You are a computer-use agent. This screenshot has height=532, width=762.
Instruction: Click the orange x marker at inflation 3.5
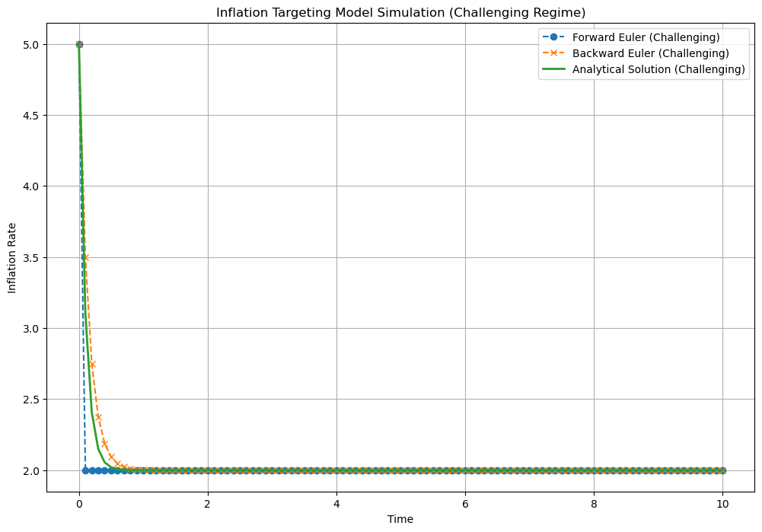85,257
